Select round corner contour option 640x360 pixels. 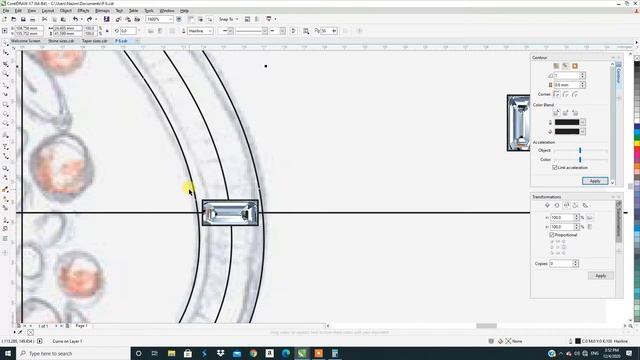coord(566,94)
